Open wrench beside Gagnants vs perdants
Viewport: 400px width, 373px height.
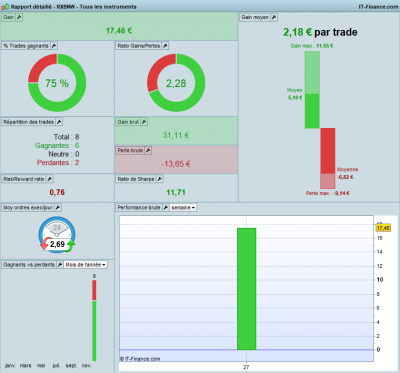click(x=60, y=264)
